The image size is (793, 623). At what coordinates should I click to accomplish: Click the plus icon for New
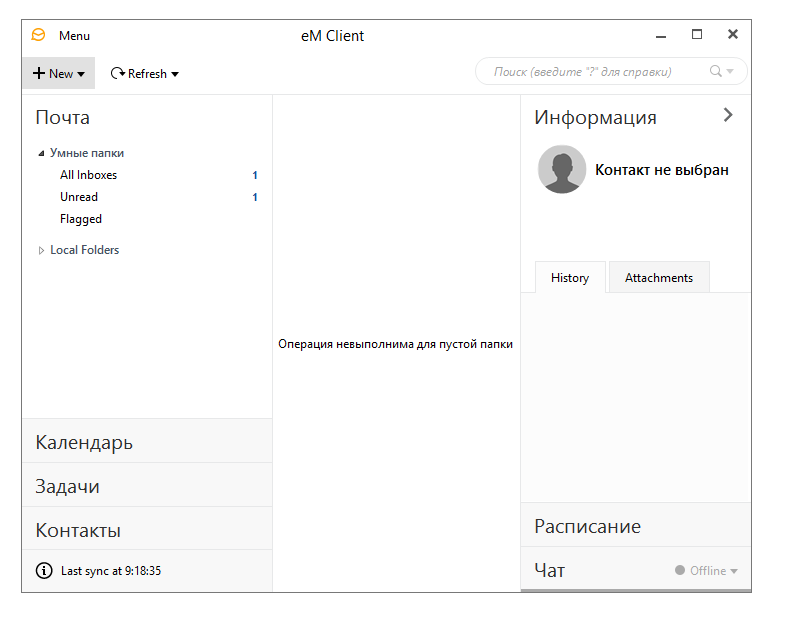pos(39,73)
